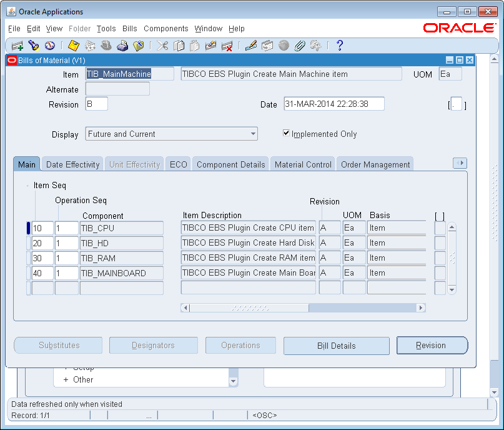
Task: Show the Navigator via compass icon
Action: [50, 46]
